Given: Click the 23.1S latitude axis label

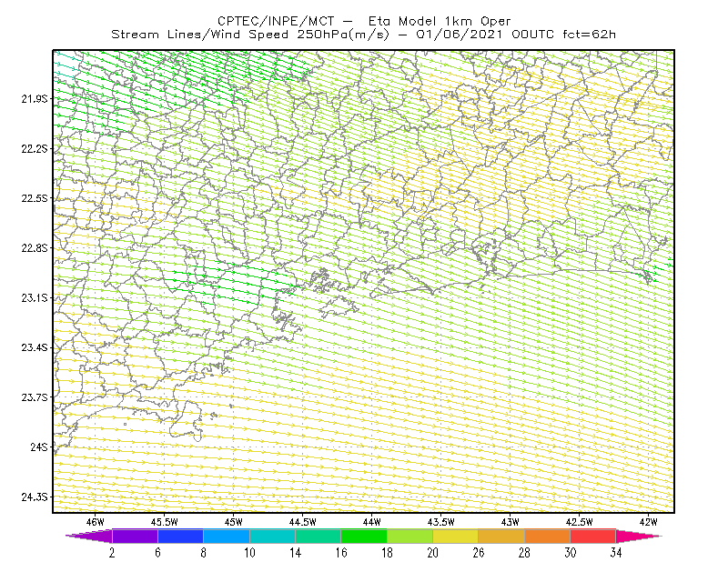Looking at the screenshot, I should 35,298.
